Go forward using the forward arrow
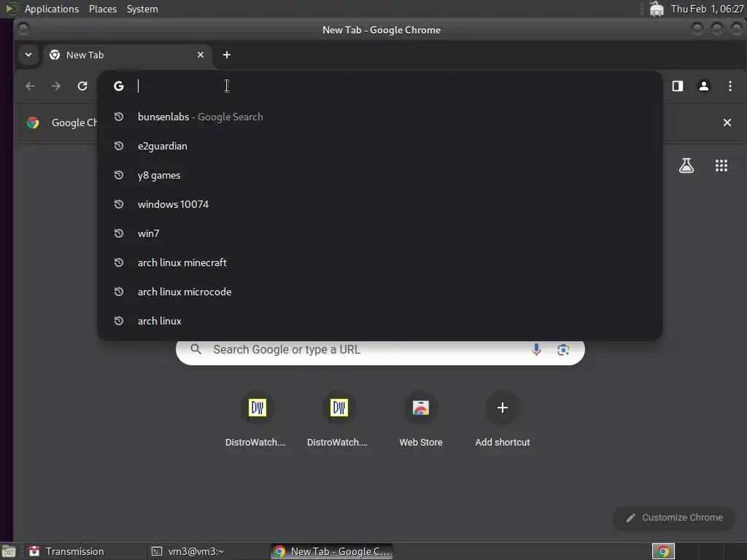 tap(56, 86)
